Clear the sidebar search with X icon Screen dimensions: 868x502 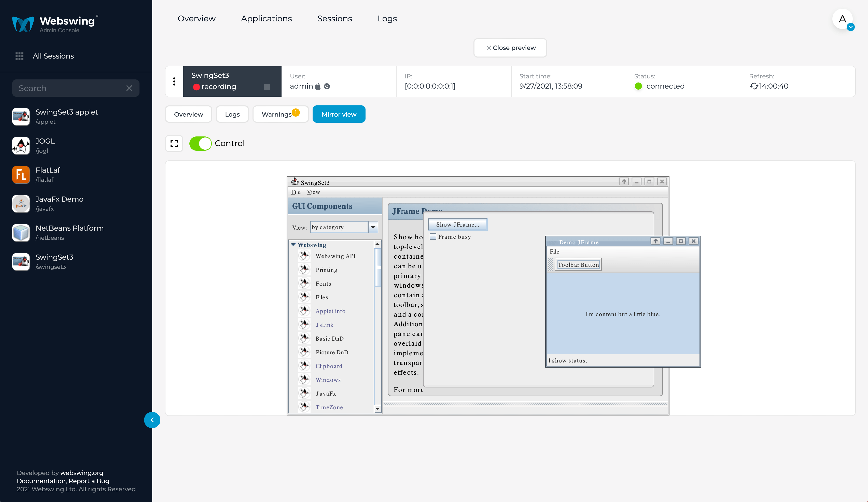[x=129, y=88]
